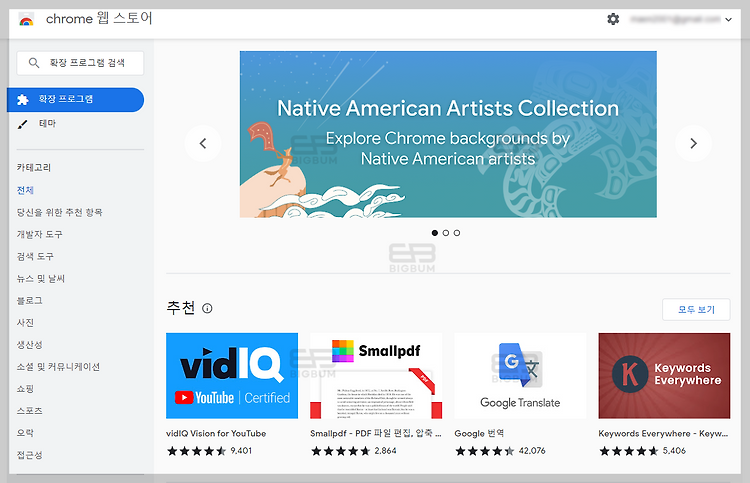The height and width of the screenshot is (483, 750).
Task: Click the vidIQ star rating 9,401
Action: click(x=210, y=450)
